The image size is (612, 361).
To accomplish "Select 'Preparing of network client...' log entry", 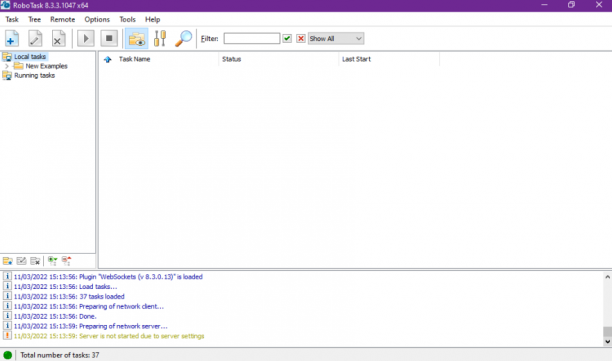I will point(89,306).
